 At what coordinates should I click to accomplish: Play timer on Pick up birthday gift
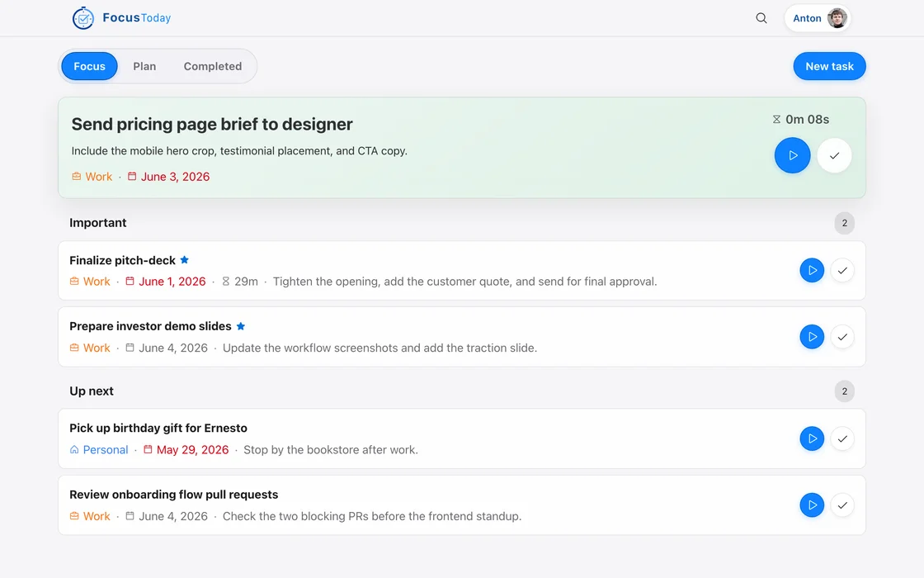[x=812, y=438]
